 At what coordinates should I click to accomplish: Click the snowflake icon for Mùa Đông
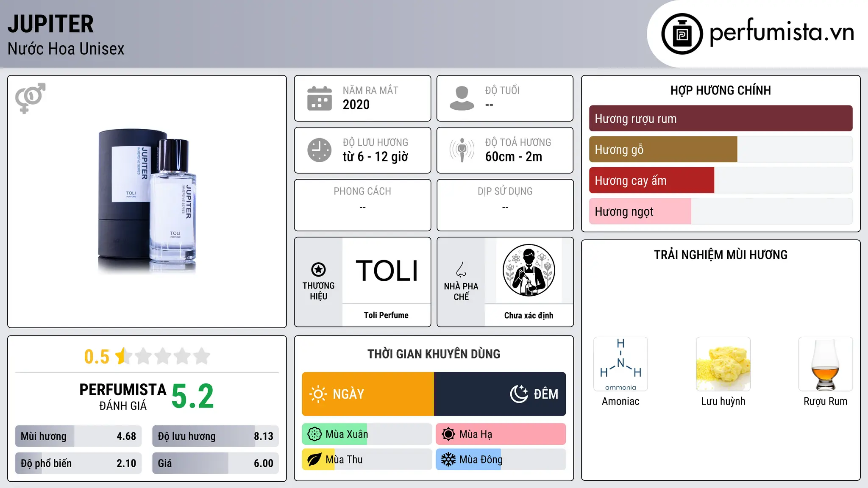point(448,460)
